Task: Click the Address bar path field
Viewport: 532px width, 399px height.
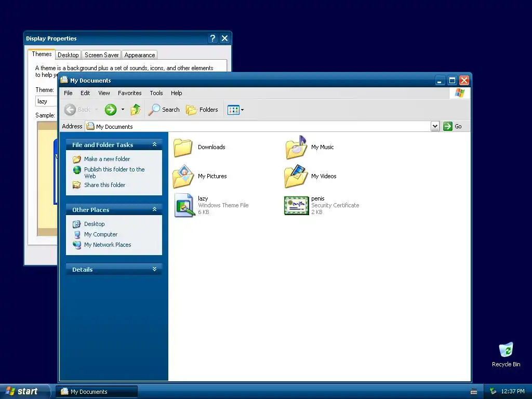Action: click(258, 126)
